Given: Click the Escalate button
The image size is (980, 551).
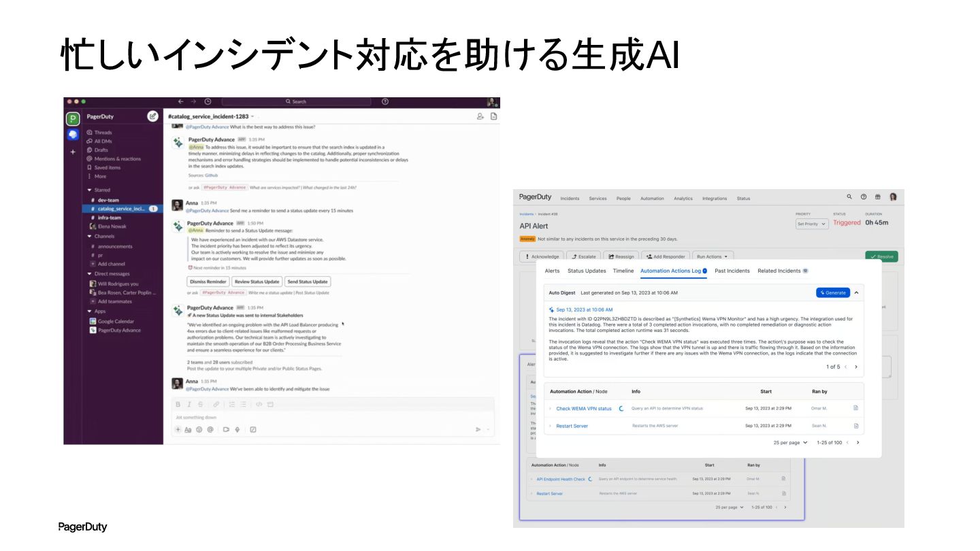Looking at the screenshot, I should 584,256.
